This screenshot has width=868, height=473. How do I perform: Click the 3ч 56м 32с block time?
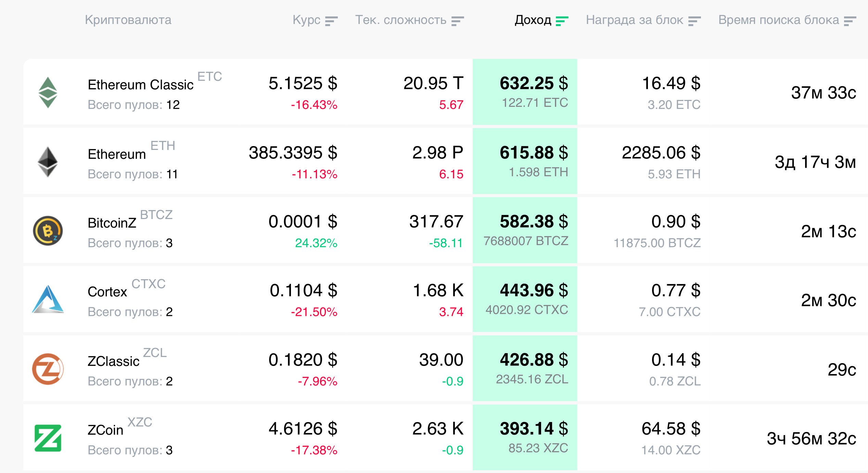[x=812, y=438]
